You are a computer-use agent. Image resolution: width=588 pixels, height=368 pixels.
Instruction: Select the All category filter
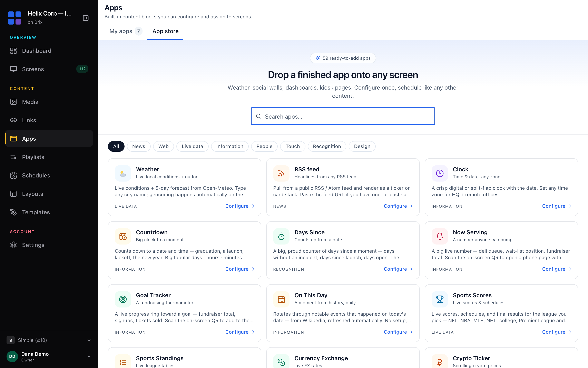coord(116,146)
